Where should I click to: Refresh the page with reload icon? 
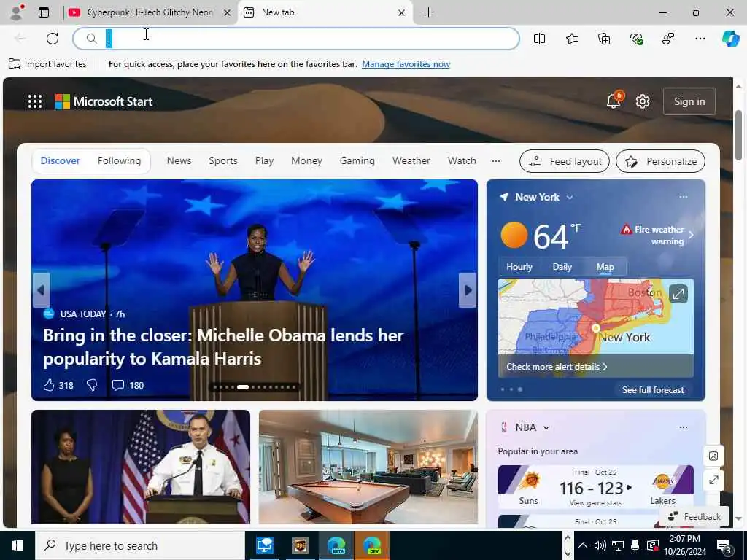[x=53, y=39]
